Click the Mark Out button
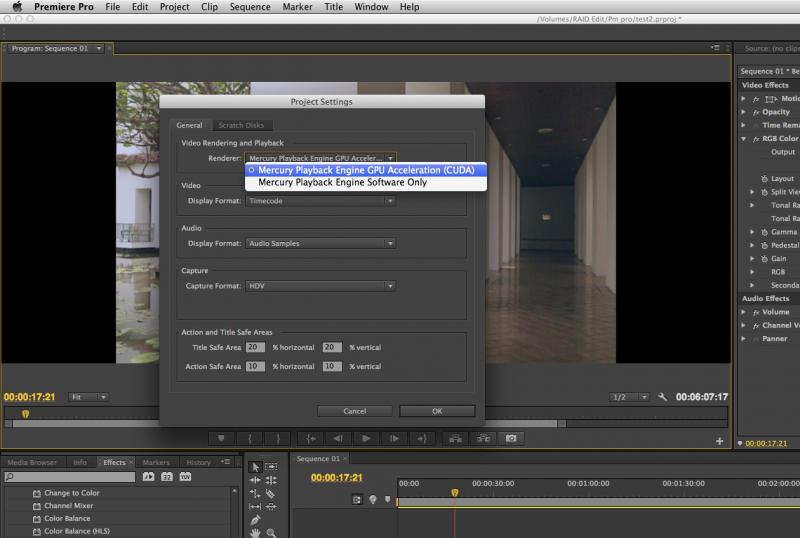Image resolution: width=800 pixels, height=538 pixels. tap(278, 438)
